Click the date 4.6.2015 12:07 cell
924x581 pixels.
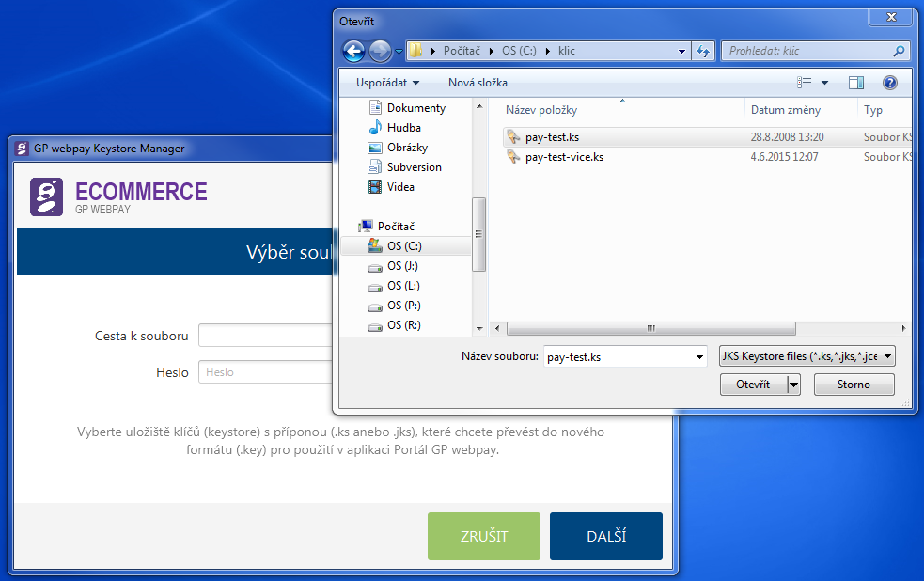pos(784,157)
